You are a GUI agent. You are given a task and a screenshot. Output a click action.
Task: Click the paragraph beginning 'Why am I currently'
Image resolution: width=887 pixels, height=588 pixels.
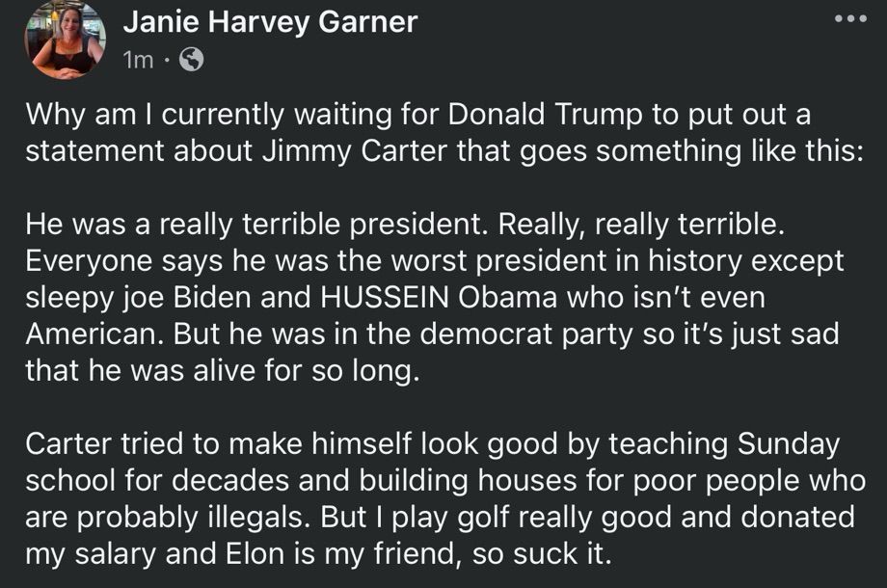point(444,133)
